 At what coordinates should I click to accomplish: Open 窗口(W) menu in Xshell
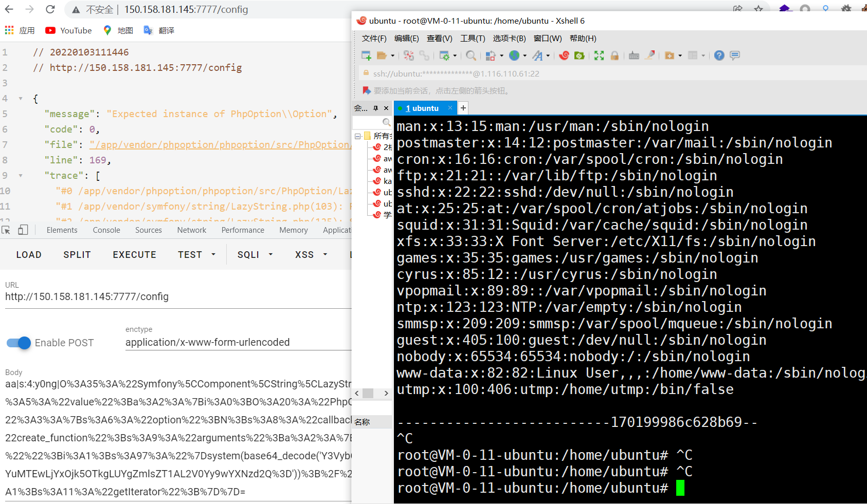click(x=548, y=39)
